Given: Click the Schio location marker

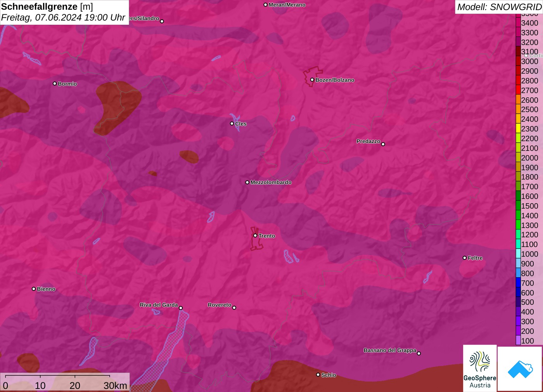Looking at the screenshot, I should pos(318,375).
